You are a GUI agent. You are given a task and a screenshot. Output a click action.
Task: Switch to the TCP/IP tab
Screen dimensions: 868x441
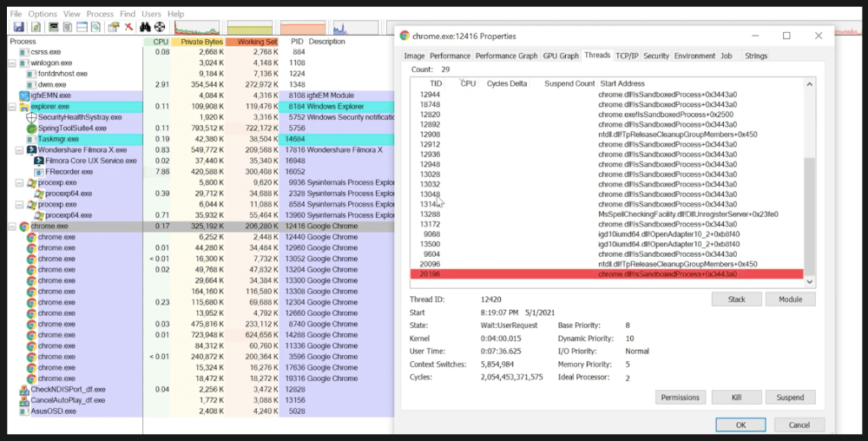point(627,56)
